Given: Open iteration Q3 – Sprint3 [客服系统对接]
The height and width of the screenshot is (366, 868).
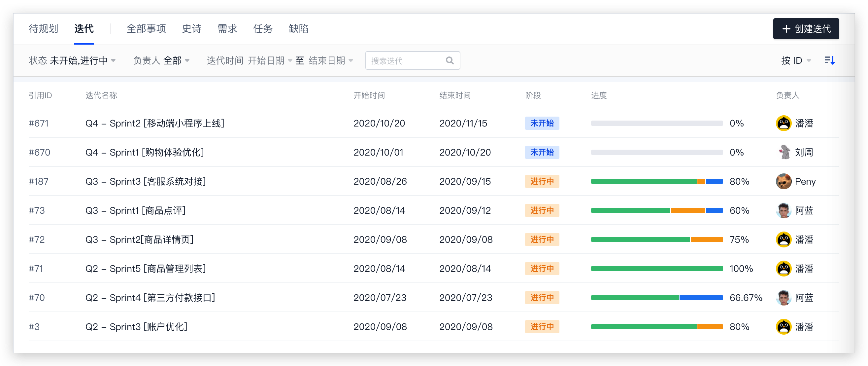Looking at the screenshot, I should 146,181.
